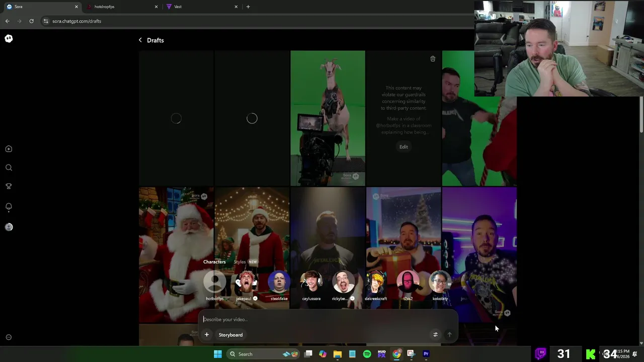Open Premiere Pro from taskbar

tap(426, 354)
